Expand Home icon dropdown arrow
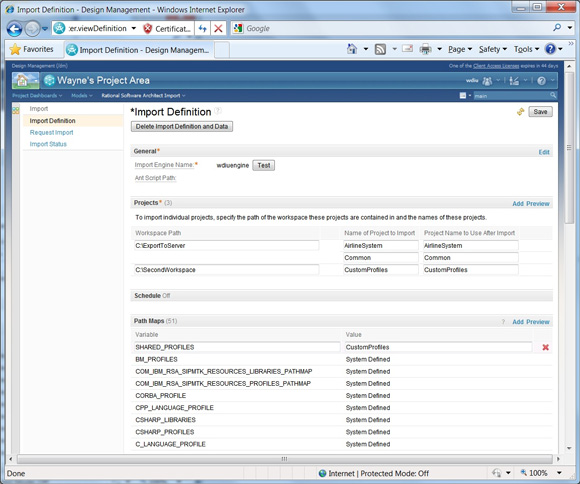Screen dimensions: 580x484 point(365,49)
